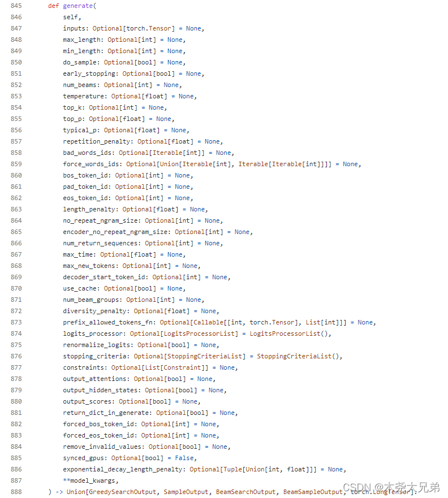Click 'max_new_tokens' parameter name
The image size is (448, 498).
[89, 266]
